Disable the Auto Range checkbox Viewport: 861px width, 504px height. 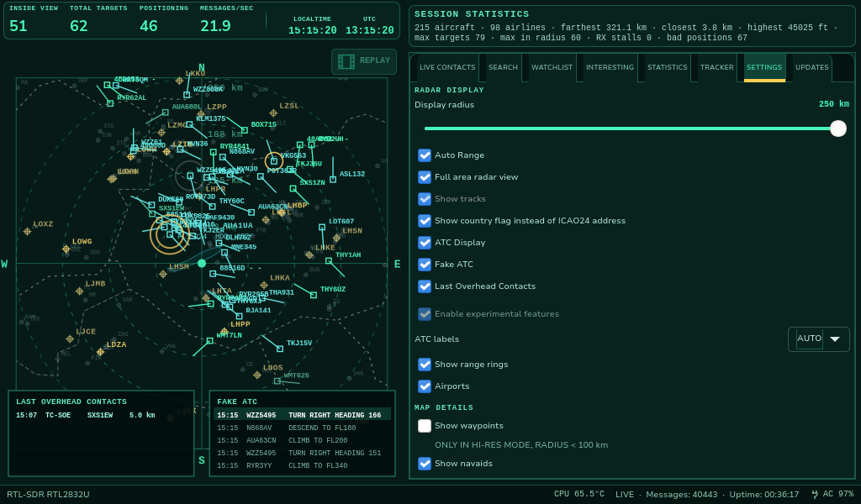pyautogui.click(x=425, y=155)
